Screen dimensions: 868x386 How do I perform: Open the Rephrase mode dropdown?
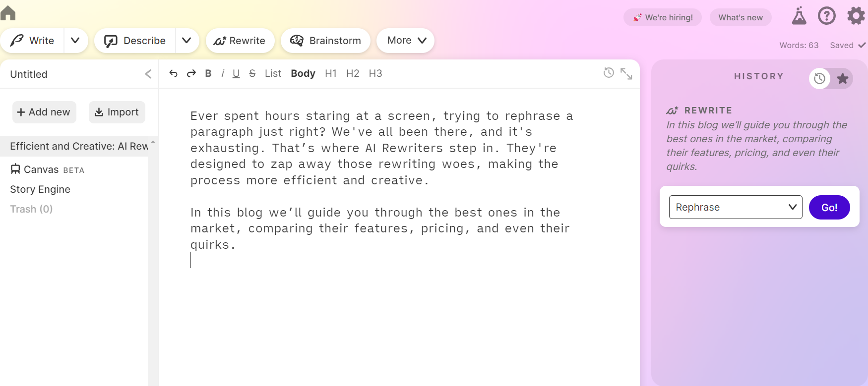[735, 207]
